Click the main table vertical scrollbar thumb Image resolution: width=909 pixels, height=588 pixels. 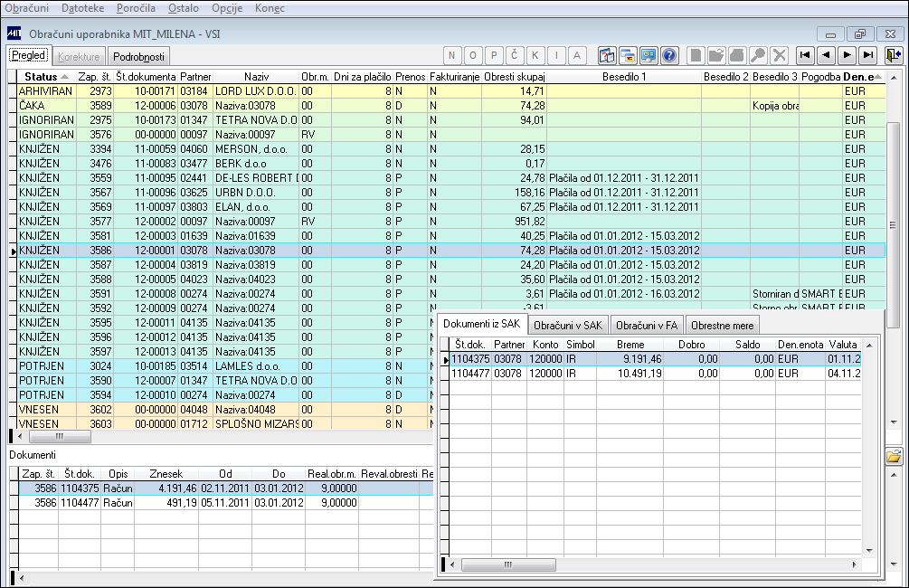click(893, 225)
